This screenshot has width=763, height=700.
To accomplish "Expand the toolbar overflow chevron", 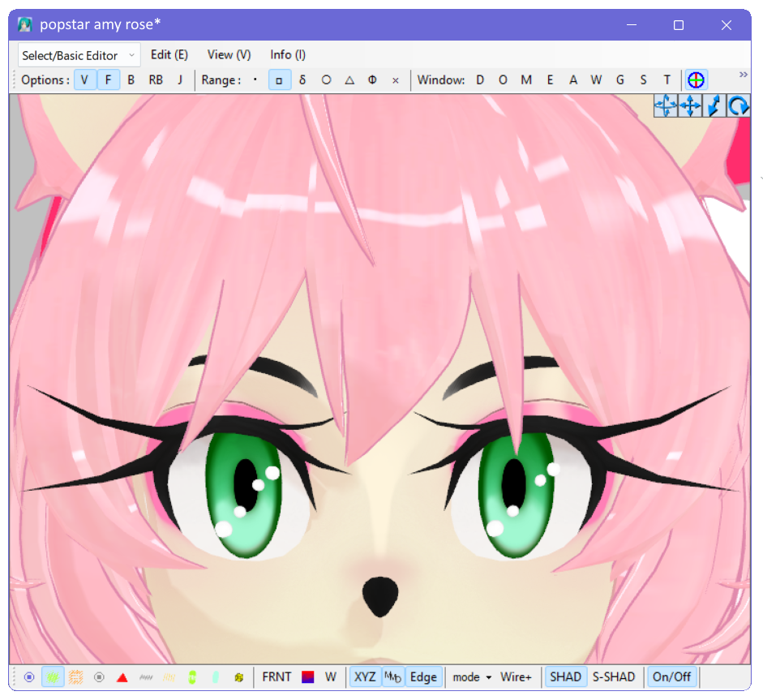I will [743, 75].
